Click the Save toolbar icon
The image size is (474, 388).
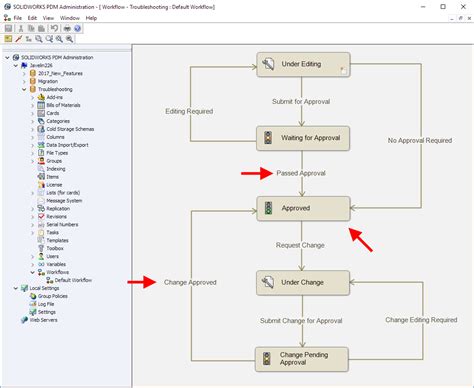pyautogui.click(x=8, y=28)
